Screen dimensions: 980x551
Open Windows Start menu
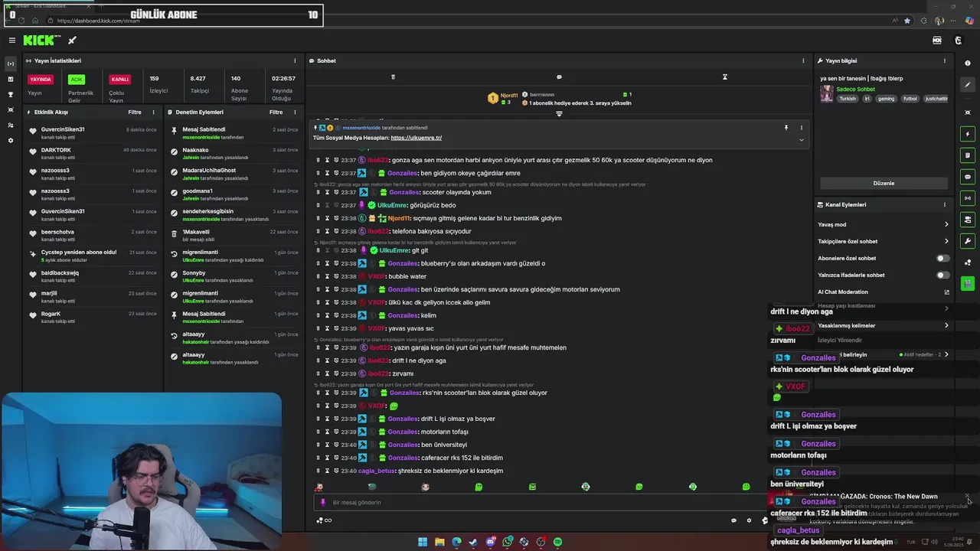423,542
